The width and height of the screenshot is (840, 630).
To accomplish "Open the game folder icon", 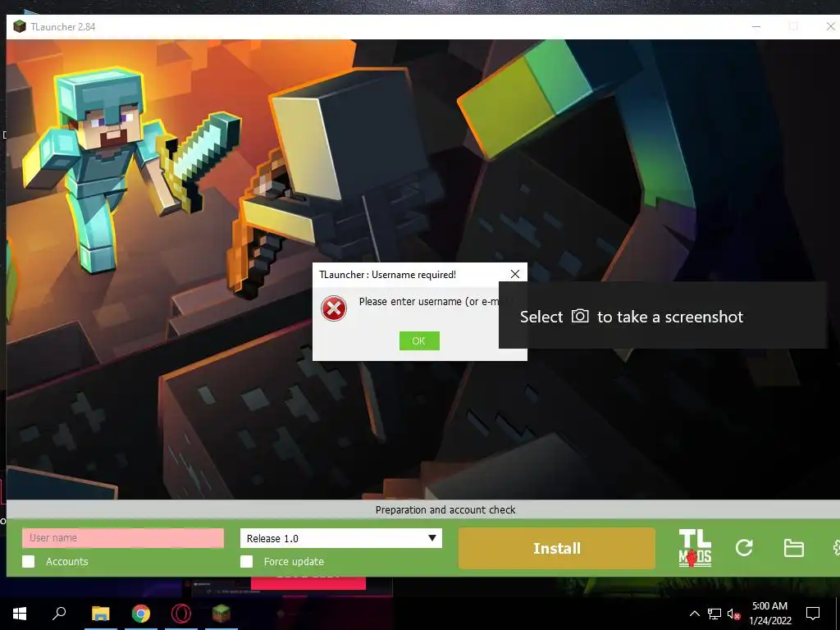I will 793,548.
